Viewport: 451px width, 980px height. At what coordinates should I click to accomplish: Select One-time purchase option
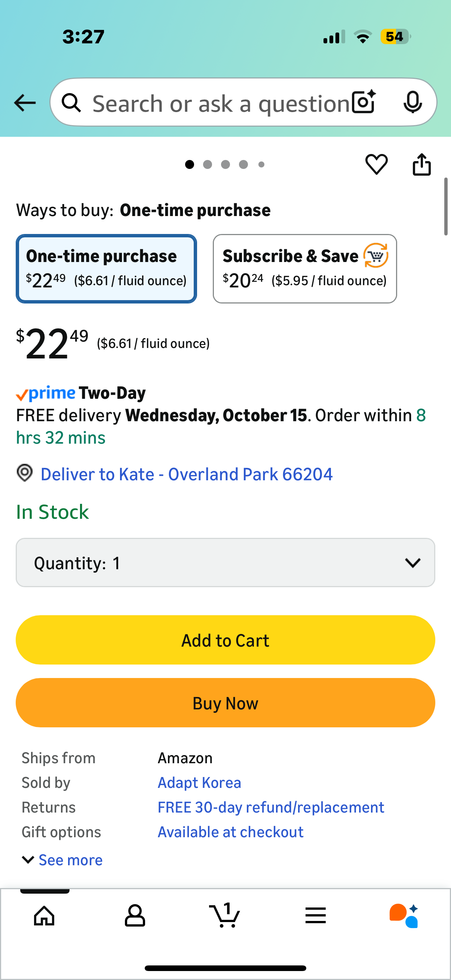click(106, 269)
